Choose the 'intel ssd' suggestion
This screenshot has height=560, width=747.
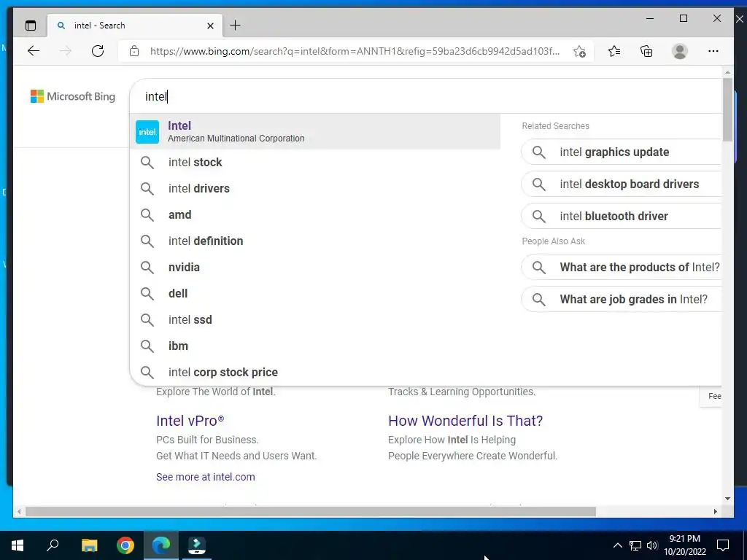(315, 319)
